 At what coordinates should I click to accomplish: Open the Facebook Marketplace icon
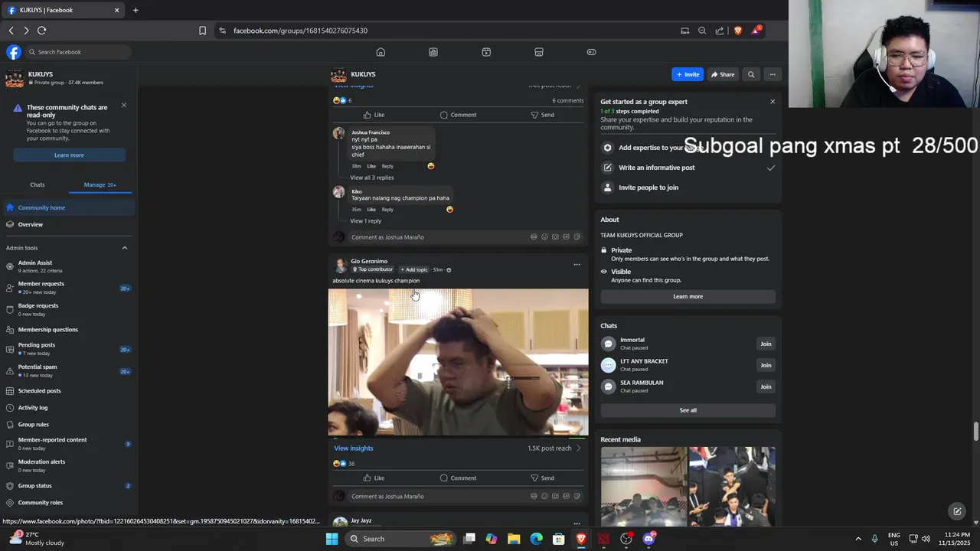[x=539, y=52]
